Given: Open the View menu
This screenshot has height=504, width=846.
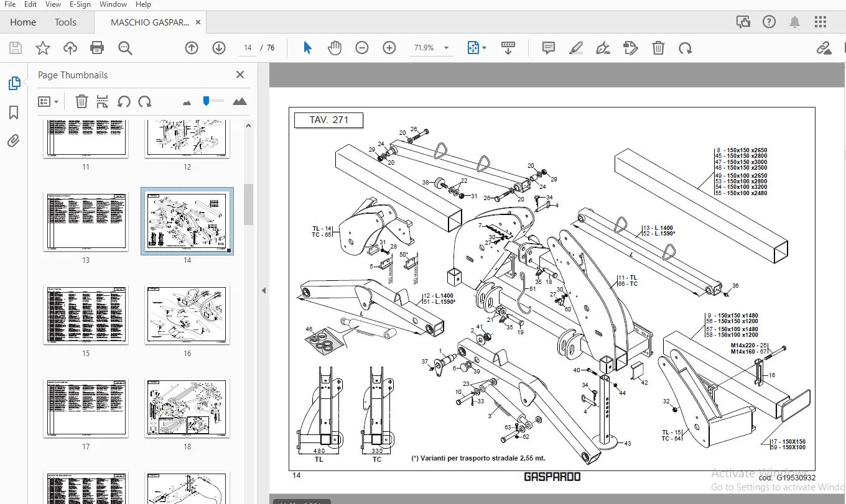Looking at the screenshot, I should (53, 4).
